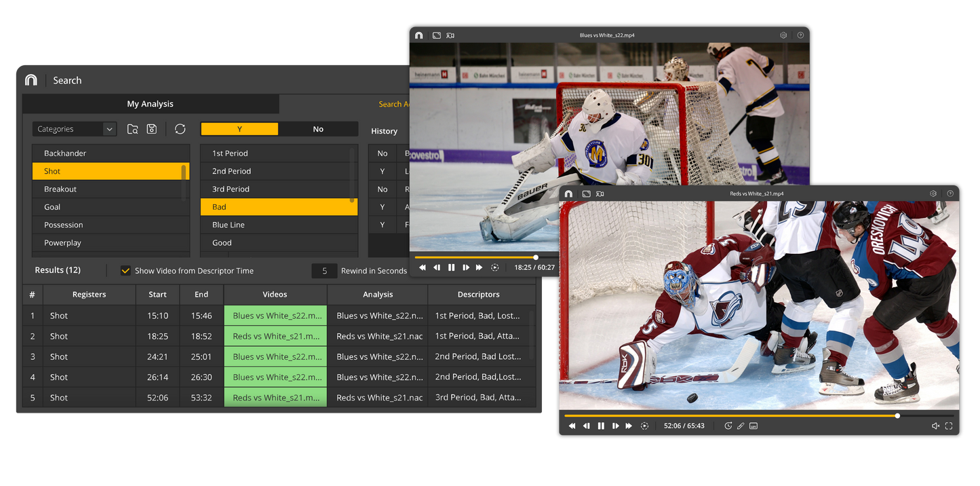This screenshot has height=486, width=980.
Task: Open the Search tab on the right
Action: coord(393,104)
